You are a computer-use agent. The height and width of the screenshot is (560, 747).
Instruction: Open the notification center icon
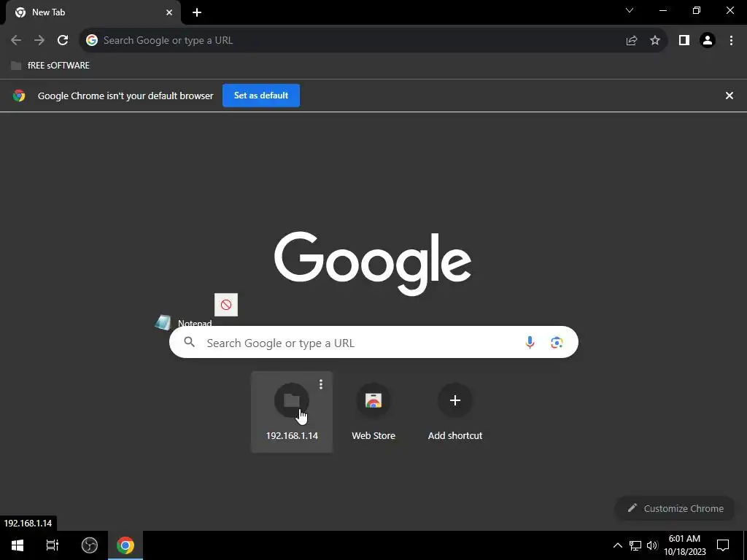[723, 545]
